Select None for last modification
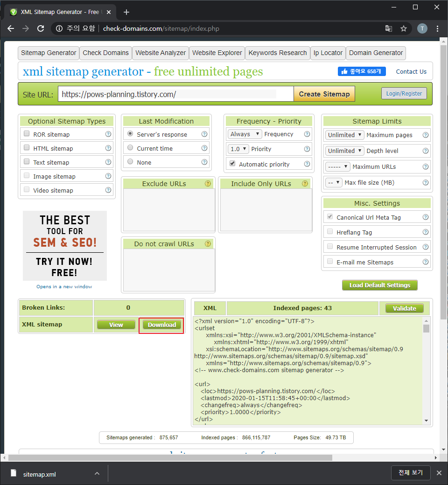Viewport: 448px width, 485px height. (130, 161)
